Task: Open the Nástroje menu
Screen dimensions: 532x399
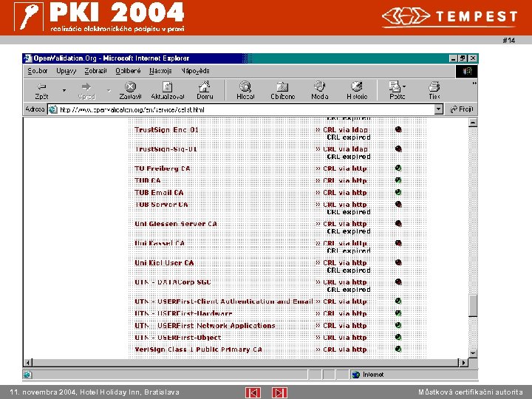Action: click(x=160, y=71)
